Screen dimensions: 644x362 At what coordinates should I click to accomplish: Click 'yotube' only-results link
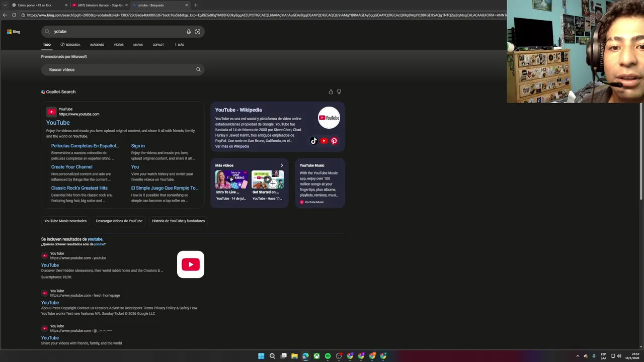(99, 244)
